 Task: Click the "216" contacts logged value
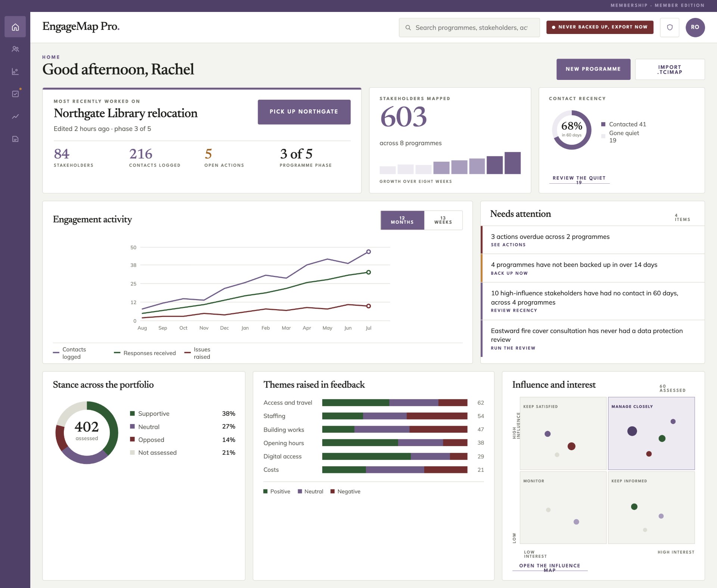coord(141,154)
